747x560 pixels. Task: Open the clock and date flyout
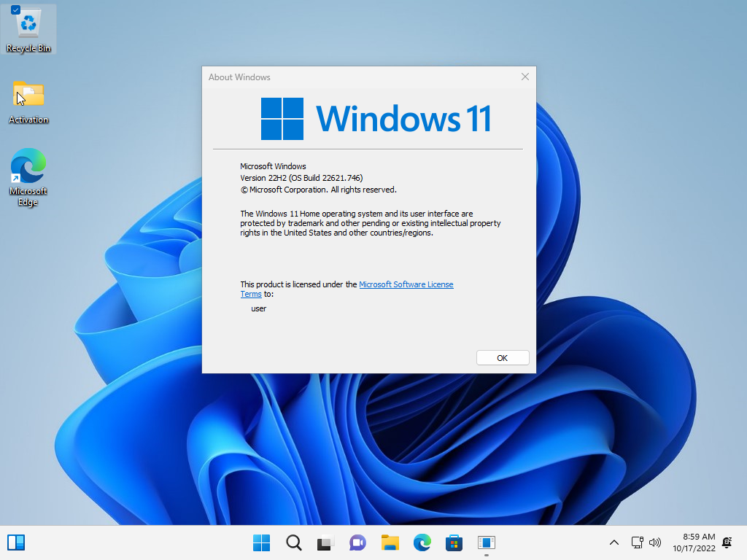click(x=694, y=542)
